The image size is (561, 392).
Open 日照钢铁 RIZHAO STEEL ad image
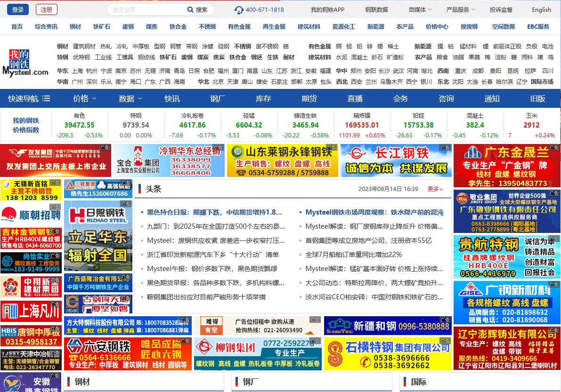pos(98,236)
